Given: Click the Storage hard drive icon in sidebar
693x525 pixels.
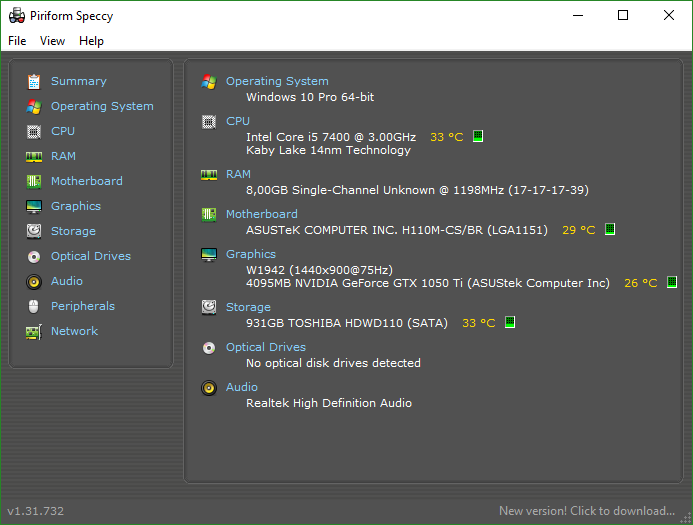Looking at the screenshot, I should click(x=34, y=232).
